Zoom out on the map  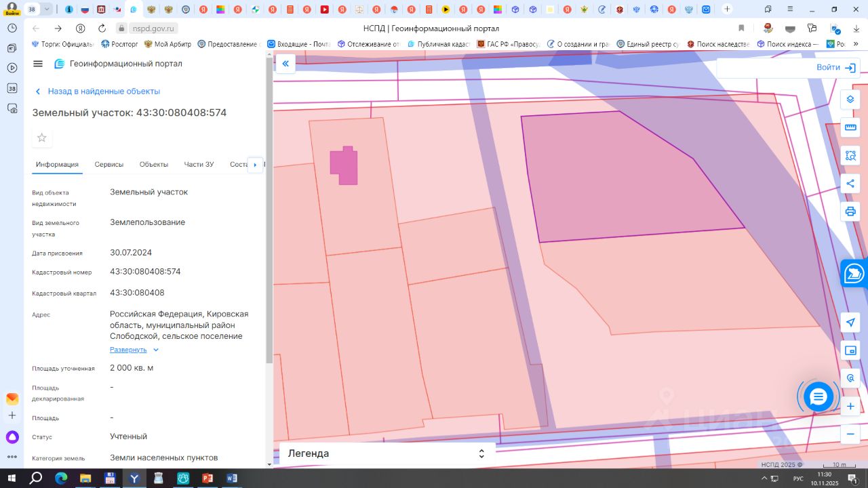coord(850,434)
